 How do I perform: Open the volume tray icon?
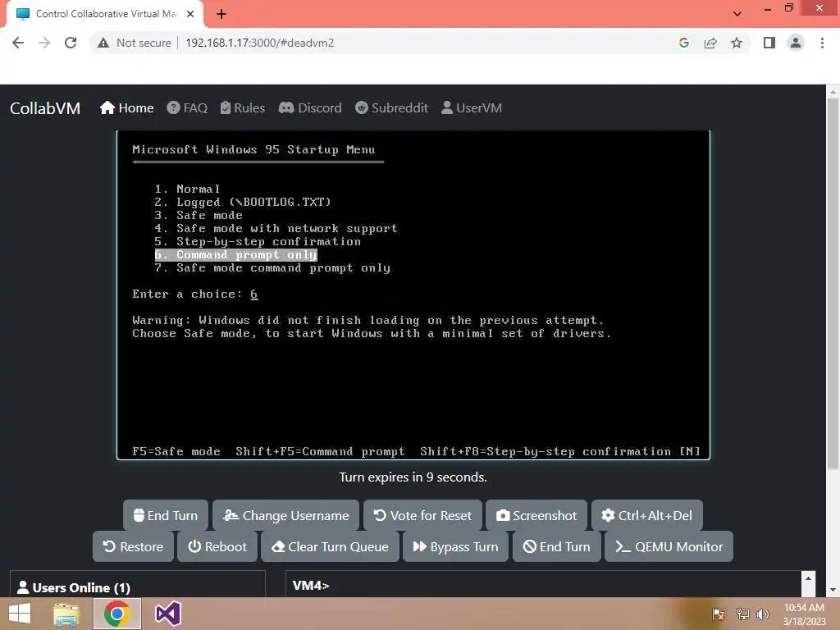pos(762,614)
